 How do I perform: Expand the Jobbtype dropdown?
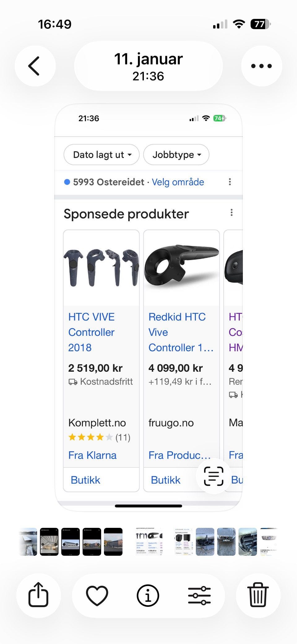(x=176, y=155)
